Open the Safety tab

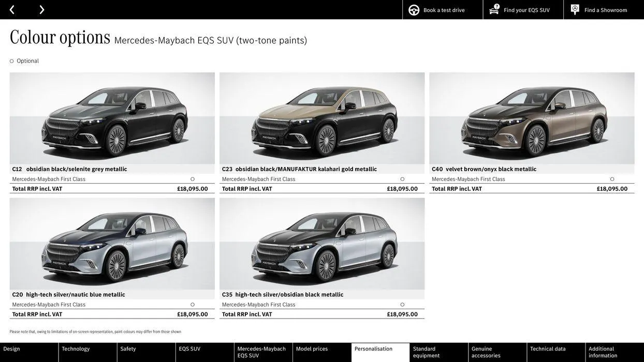point(146,352)
